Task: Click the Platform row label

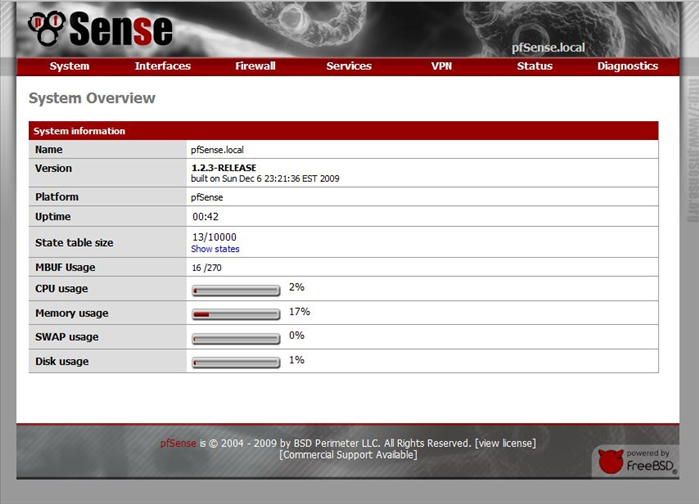Action: 57,197
